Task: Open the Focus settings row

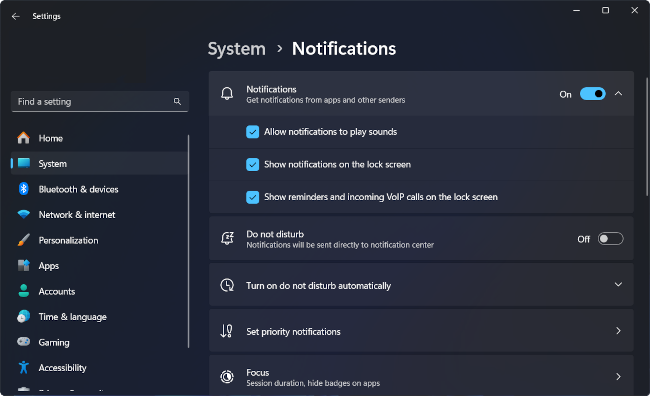Action: point(421,375)
